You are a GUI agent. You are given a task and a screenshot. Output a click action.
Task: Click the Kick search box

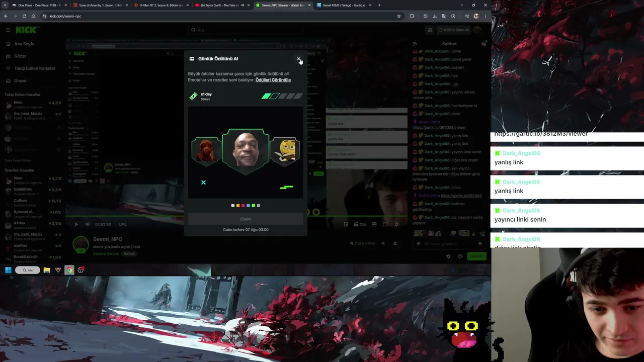click(246, 30)
